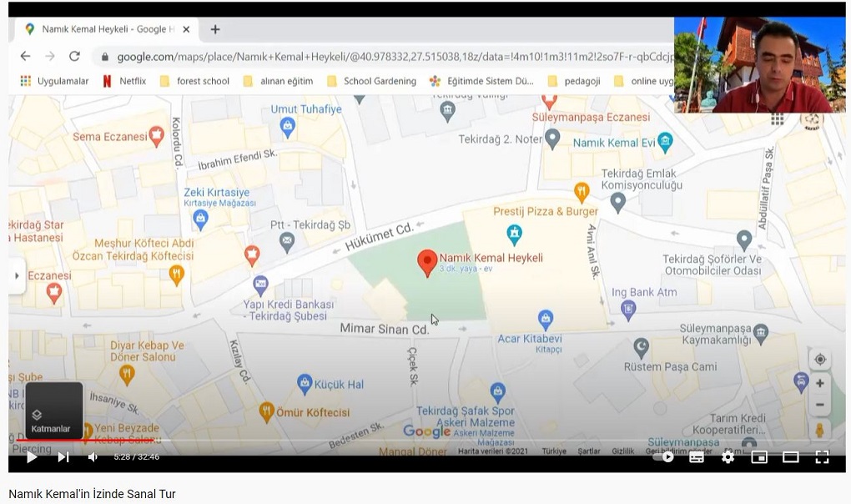The width and height of the screenshot is (851, 504).
Task: Select the Prestij Pizza & Burger restaurant marker
Action: pyautogui.click(x=582, y=192)
